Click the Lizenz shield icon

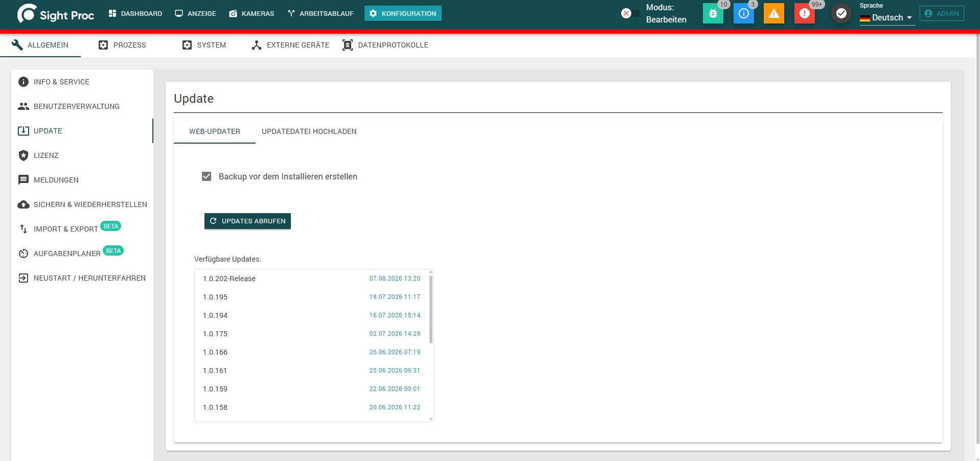click(x=24, y=155)
